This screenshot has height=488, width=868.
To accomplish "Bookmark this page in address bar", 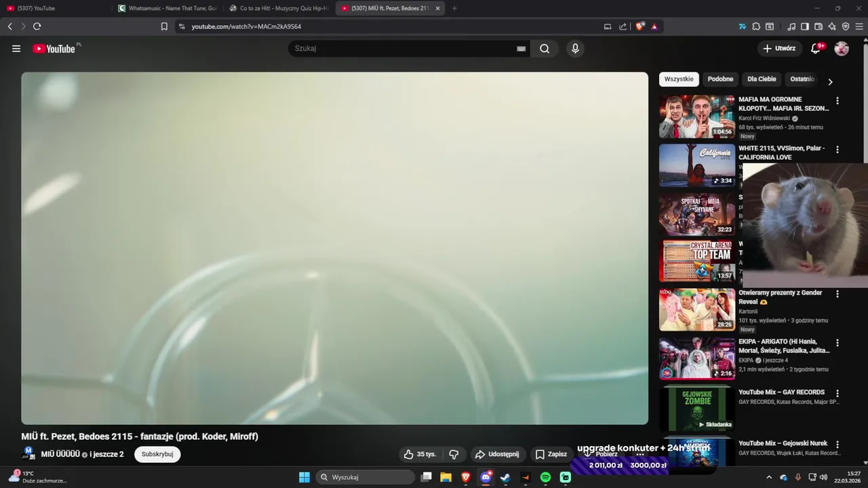I will tap(164, 26).
